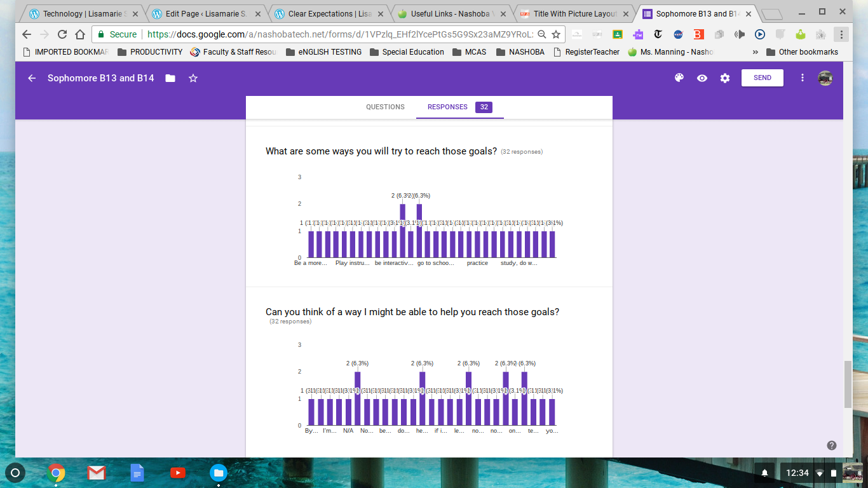The image size is (868, 488).
Task: Move form to folder icon
Action: click(170, 78)
